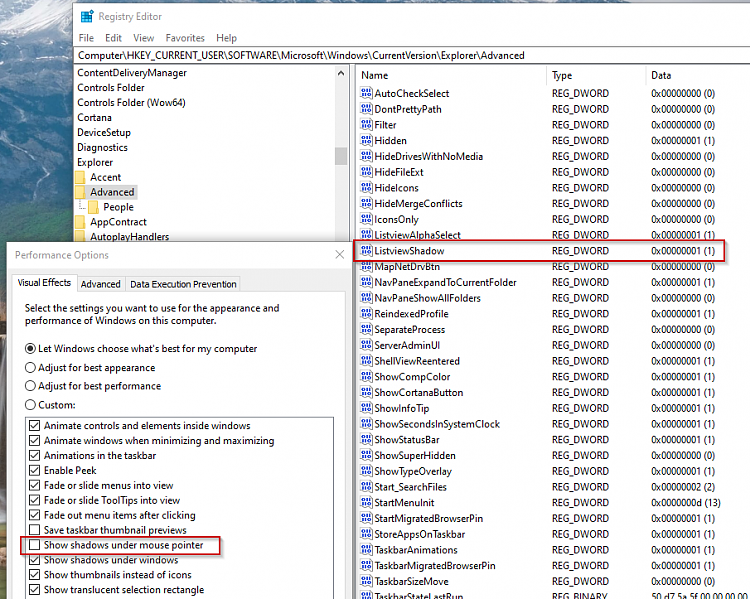
Task: Close the Performance Options dialog
Action: click(x=340, y=255)
